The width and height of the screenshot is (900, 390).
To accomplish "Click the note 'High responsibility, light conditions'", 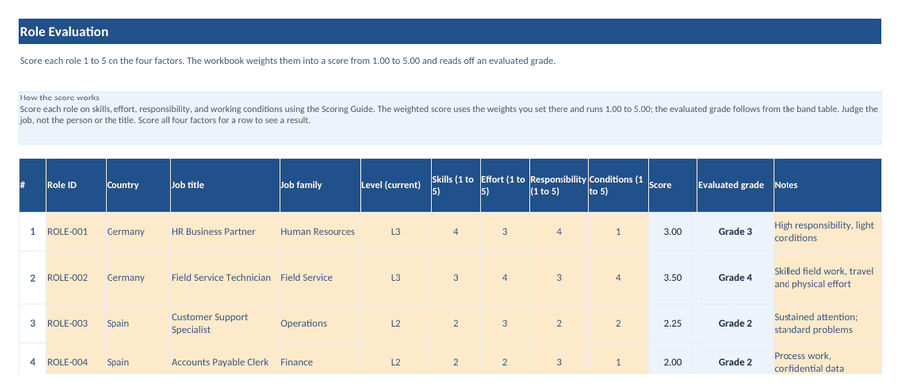I will (827, 232).
